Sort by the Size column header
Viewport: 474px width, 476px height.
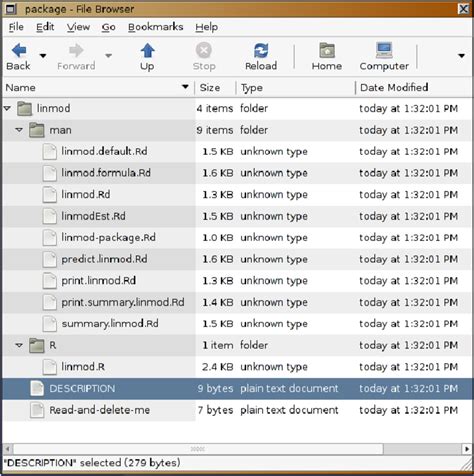(215, 88)
